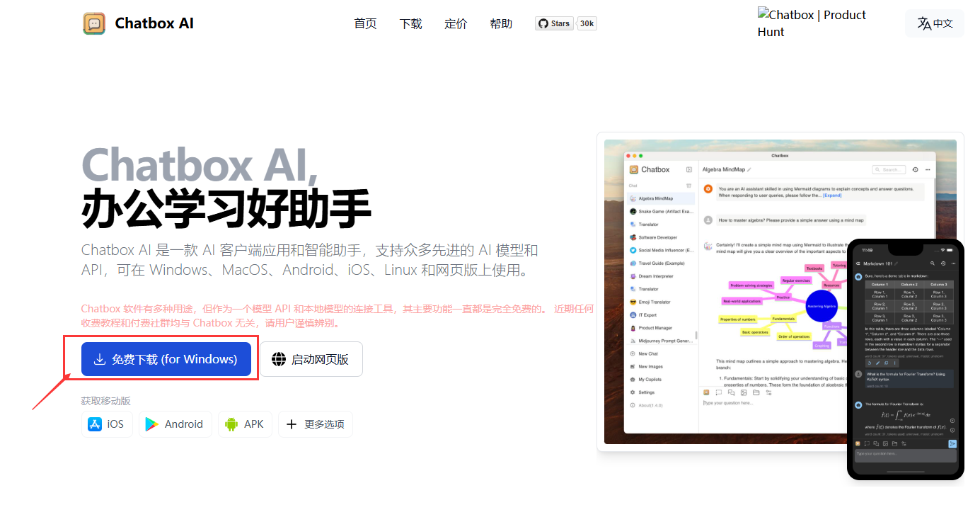The image size is (980, 505).
Task: Click the orange model icon above desktop input
Action: pos(706,392)
